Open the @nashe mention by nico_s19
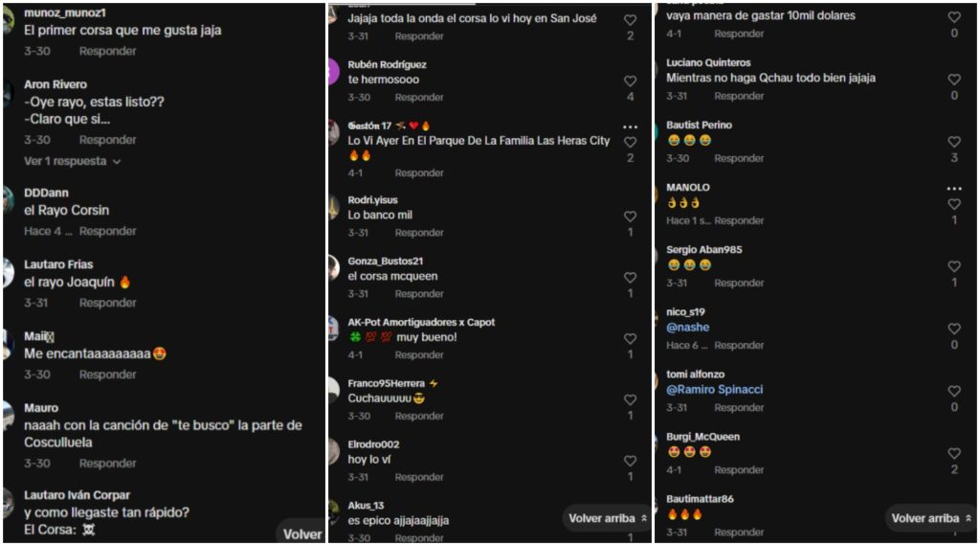This screenshot has height=546, width=980. click(687, 327)
